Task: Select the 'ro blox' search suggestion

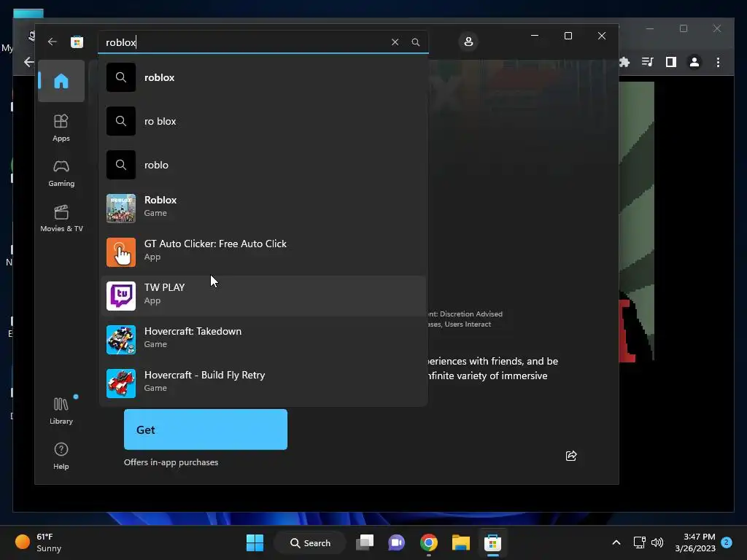Action: 263,121
